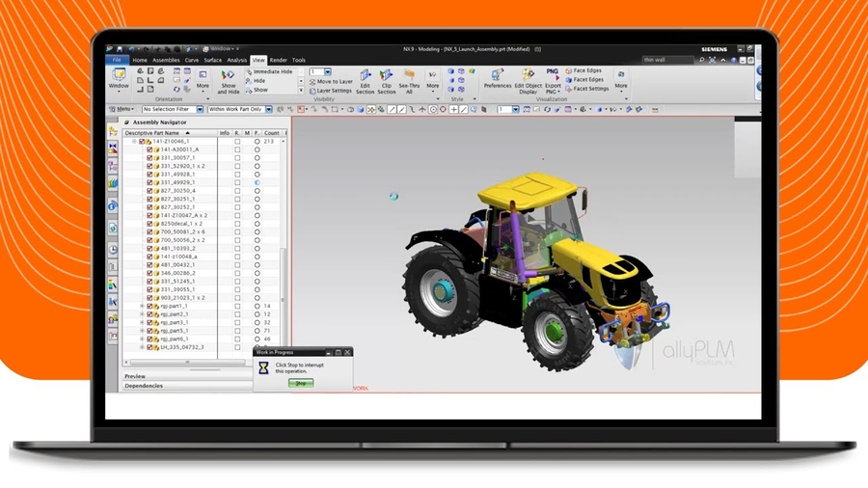The width and height of the screenshot is (868, 488).
Task: Open the Roles sidebar icon
Action: pyautogui.click(x=113, y=319)
